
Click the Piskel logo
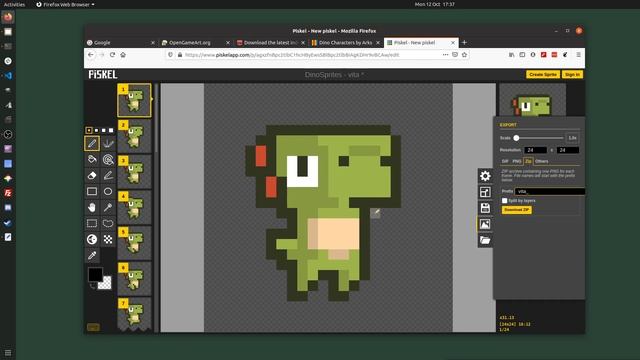[x=103, y=75]
